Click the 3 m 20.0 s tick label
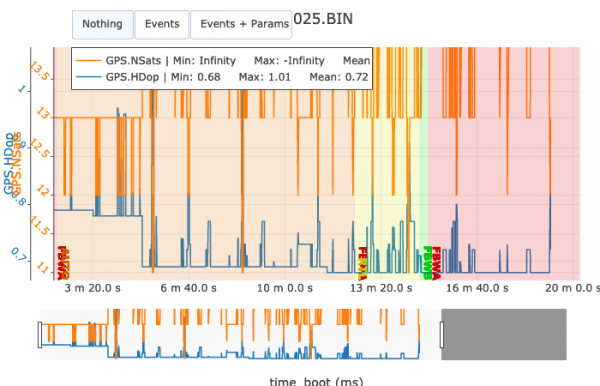The height and width of the screenshot is (386, 600). tap(93, 288)
